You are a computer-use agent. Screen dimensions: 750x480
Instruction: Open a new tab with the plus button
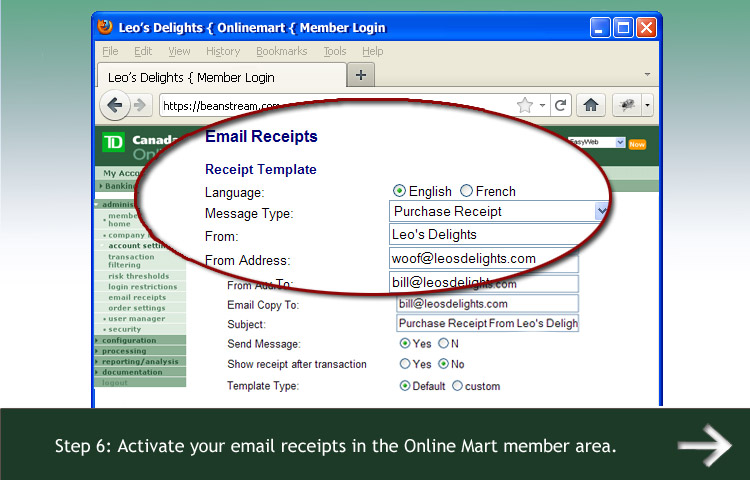tap(361, 75)
